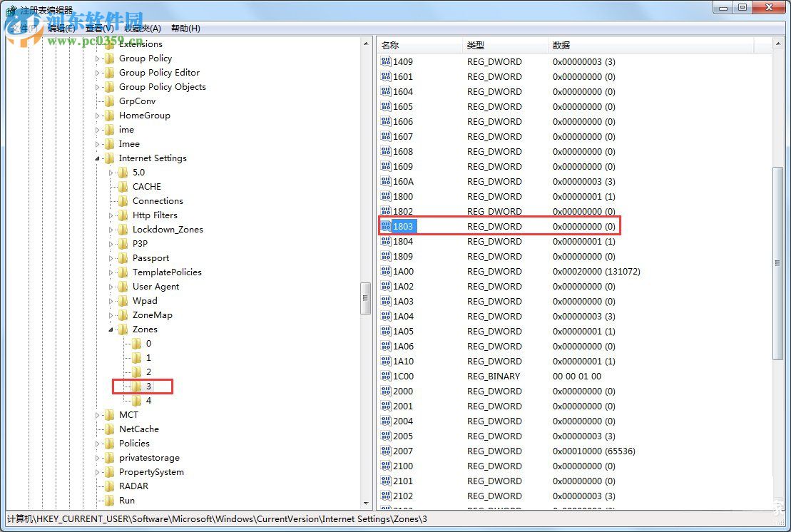Collapse the Zones node
This screenshot has width=791, height=532.
pos(110,329)
